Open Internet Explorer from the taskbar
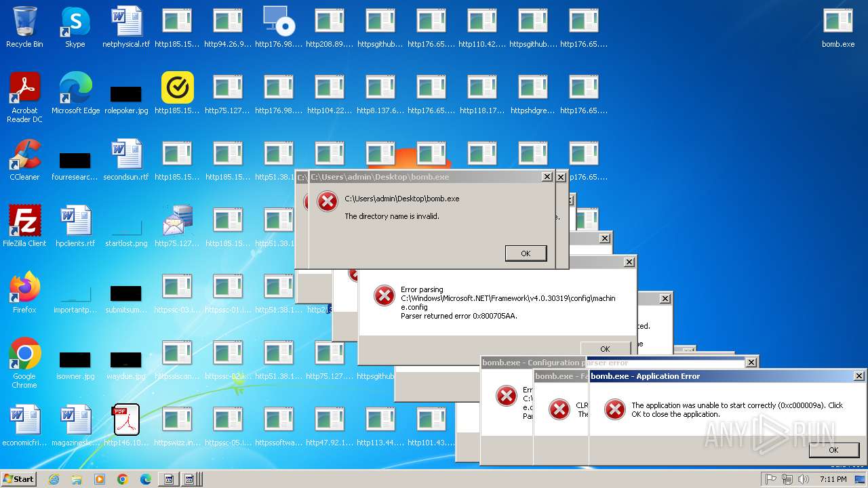 54,479
